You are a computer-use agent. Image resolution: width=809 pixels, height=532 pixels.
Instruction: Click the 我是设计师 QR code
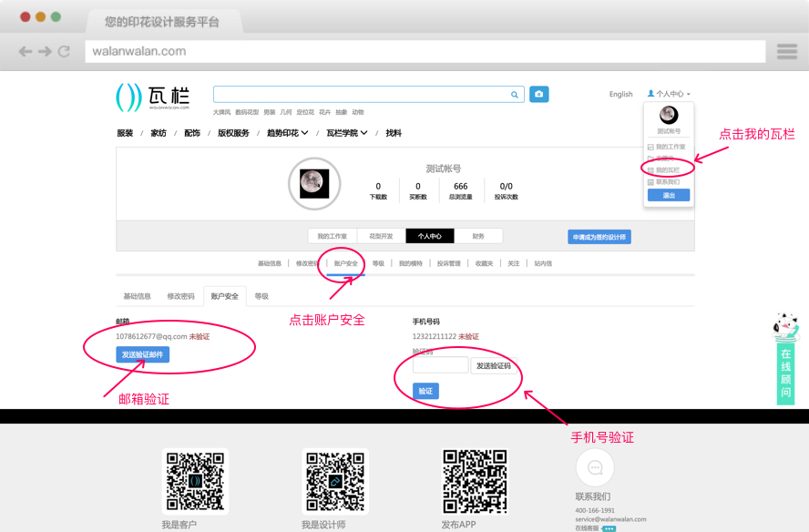334,480
